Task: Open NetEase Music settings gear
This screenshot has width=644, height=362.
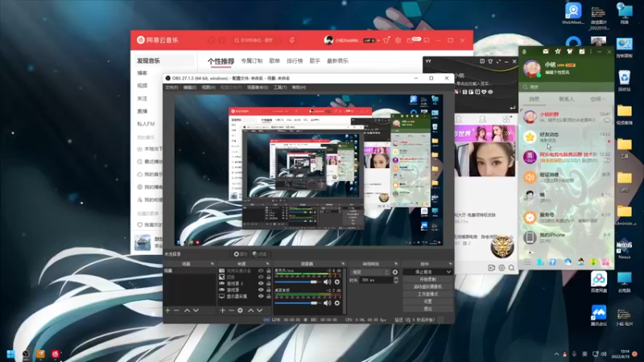Action: [x=398, y=40]
